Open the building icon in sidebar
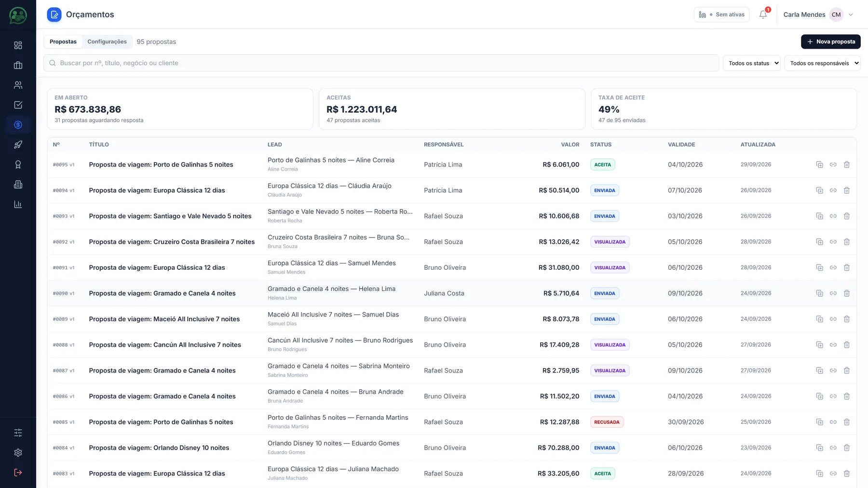868x488 pixels. [x=18, y=185]
